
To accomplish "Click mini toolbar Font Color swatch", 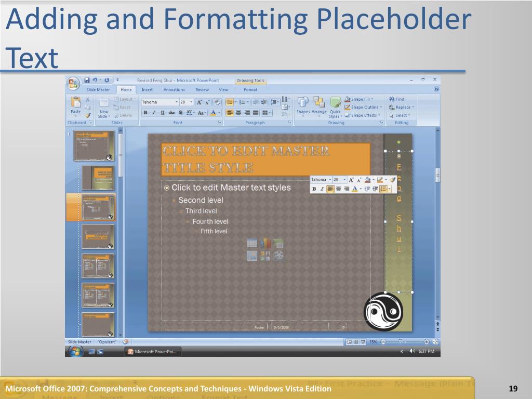I will point(354,189).
